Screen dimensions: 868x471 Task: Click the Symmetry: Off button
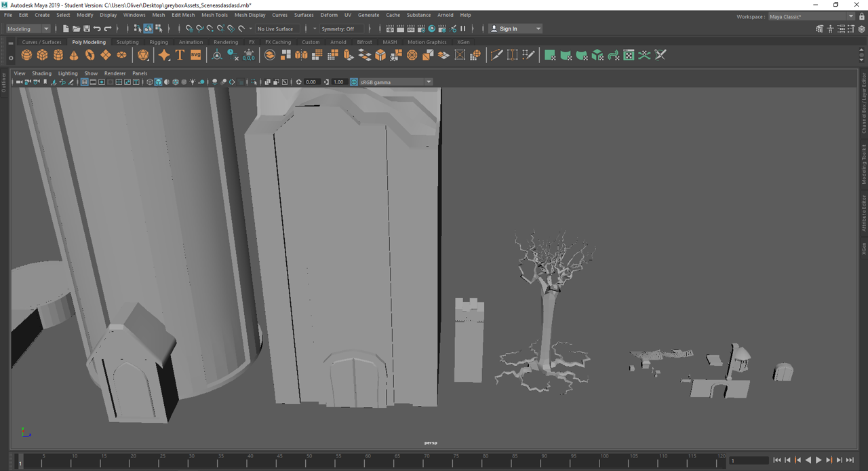(338, 29)
